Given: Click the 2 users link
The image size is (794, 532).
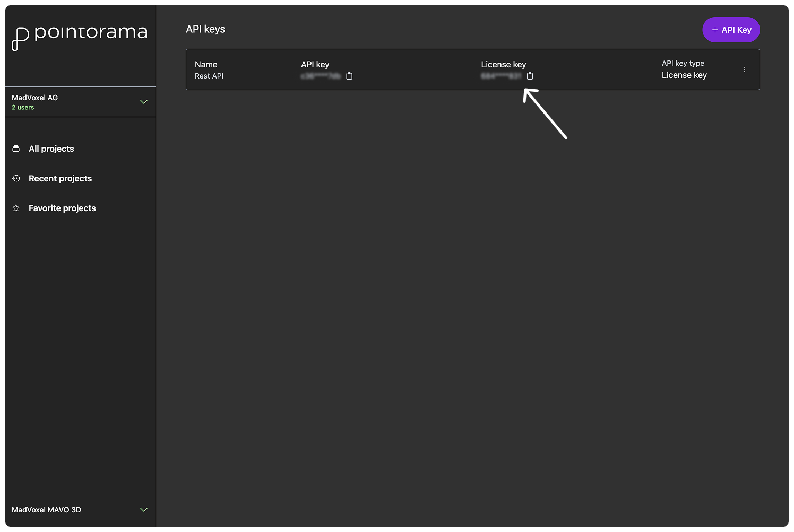Looking at the screenshot, I should pos(23,108).
